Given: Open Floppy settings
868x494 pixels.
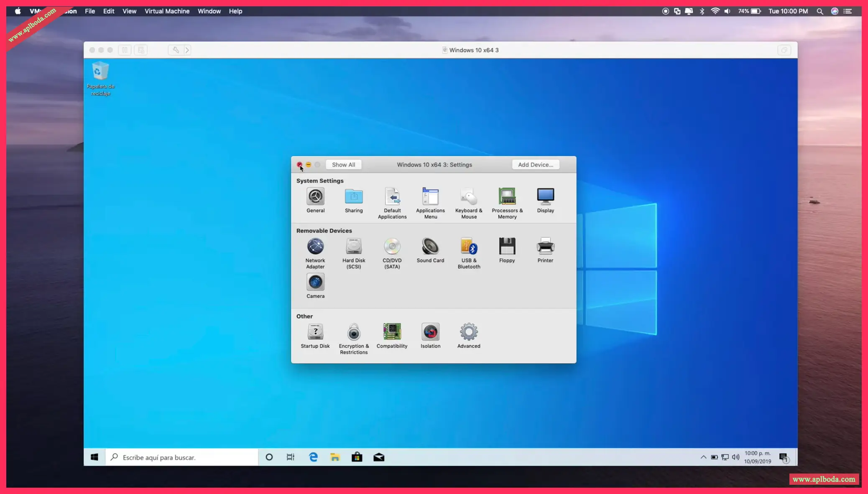Looking at the screenshot, I should (507, 250).
